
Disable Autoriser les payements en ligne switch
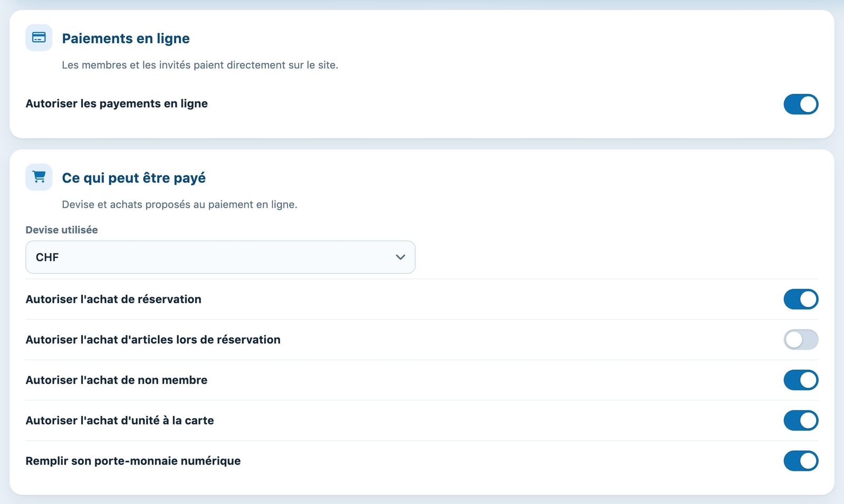pyautogui.click(x=801, y=104)
